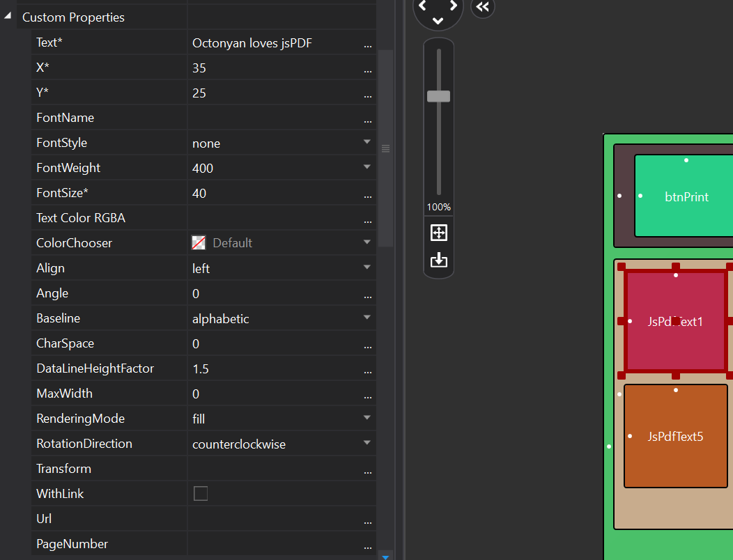Pan the canvas right with arrow
The image size is (733, 560).
(x=454, y=5)
